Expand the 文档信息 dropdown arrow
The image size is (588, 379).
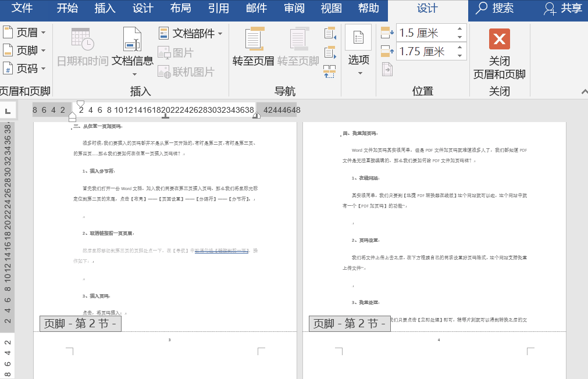click(x=134, y=74)
